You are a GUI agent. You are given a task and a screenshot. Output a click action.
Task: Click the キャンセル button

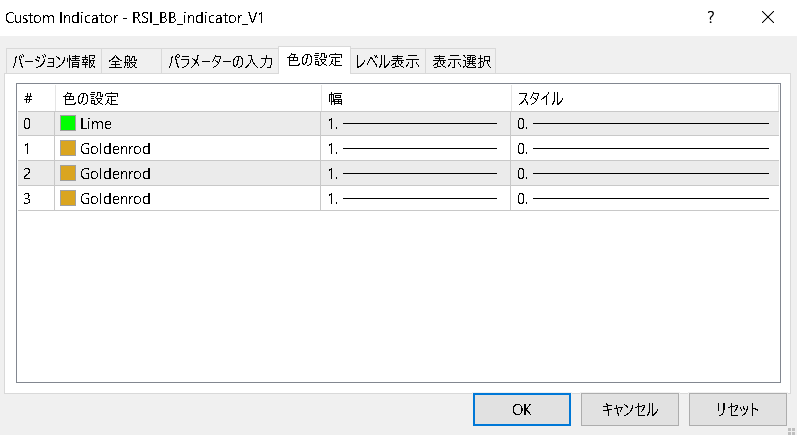point(630,409)
